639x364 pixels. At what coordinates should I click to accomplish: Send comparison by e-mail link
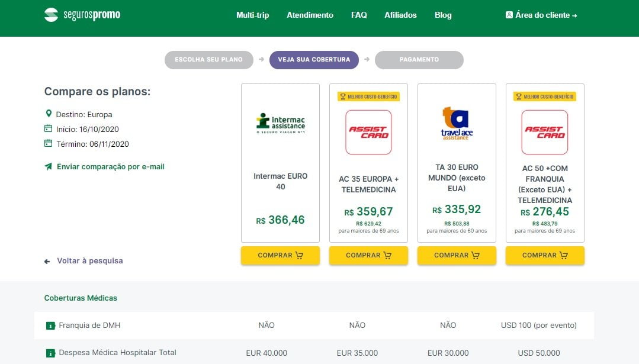[x=111, y=167]
